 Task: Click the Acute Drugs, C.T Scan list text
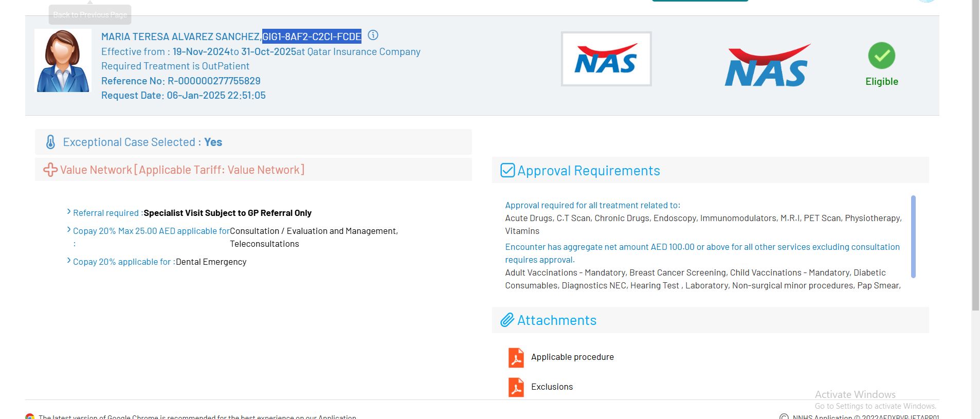703,224
